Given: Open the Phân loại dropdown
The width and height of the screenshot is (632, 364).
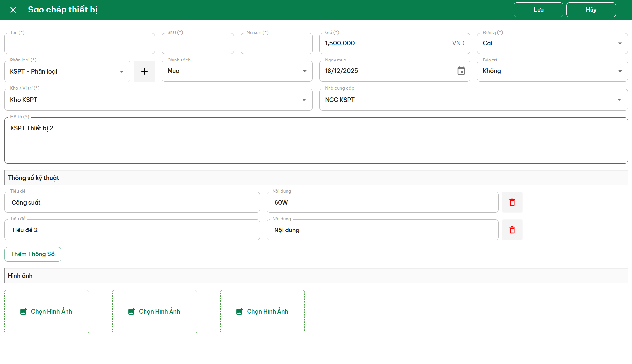Looking at the screenshot, I should click(121, 71).
